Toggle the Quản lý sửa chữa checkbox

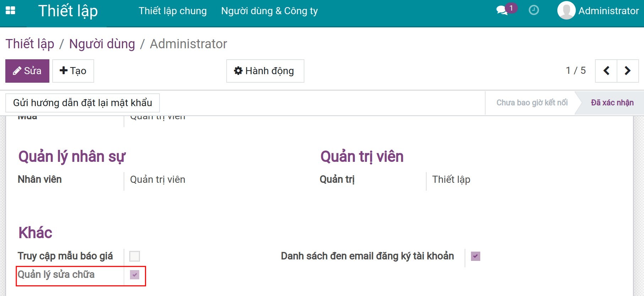(135, 275)
